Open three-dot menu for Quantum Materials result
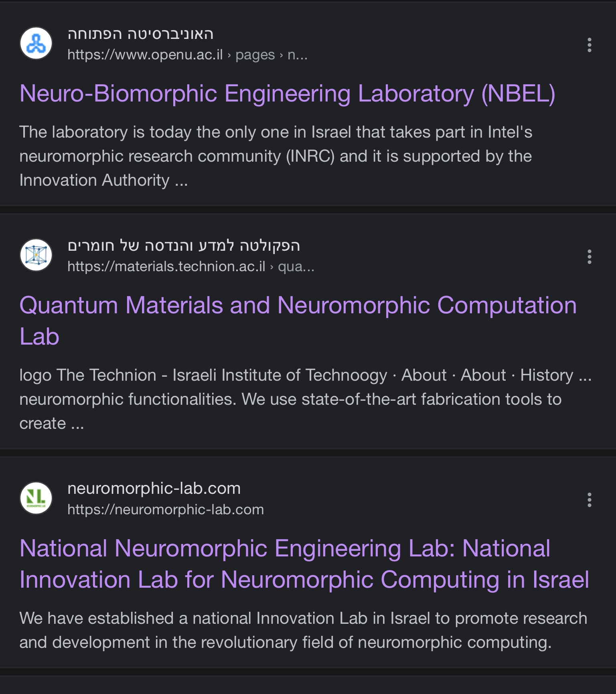Image resolution: width=616 pixels, height=694 pixels. point(589,257)
